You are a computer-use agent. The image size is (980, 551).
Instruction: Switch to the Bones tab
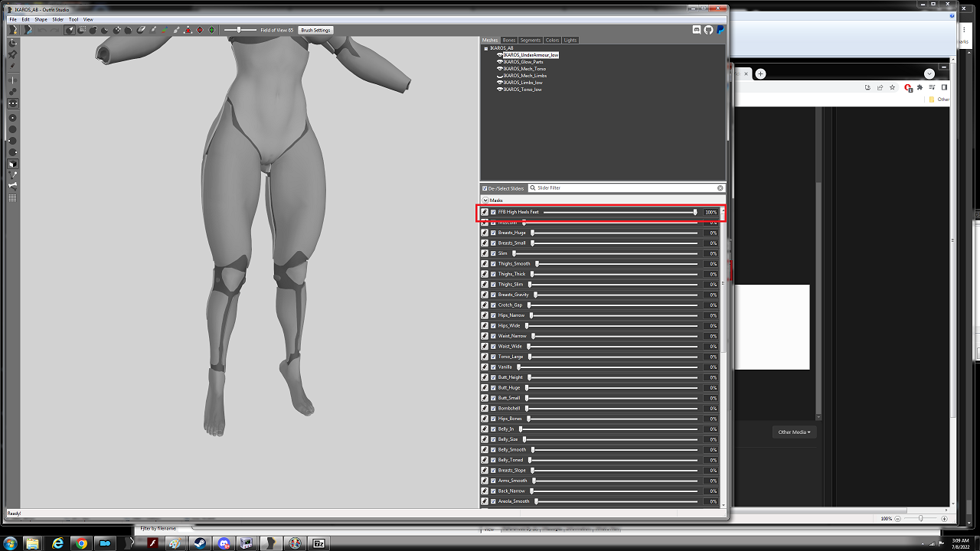pyautogui.click(x=509, y=40)
